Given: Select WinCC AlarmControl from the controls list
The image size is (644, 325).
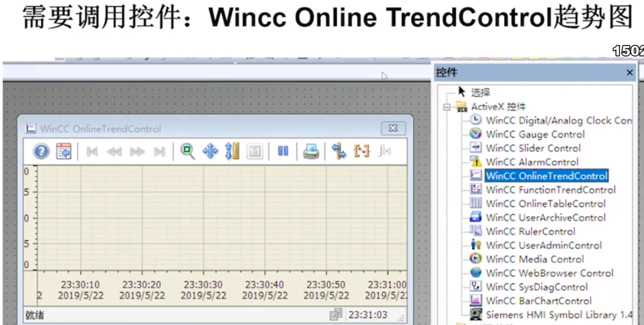Looking at the screenshot, I should tap(532, 162).
